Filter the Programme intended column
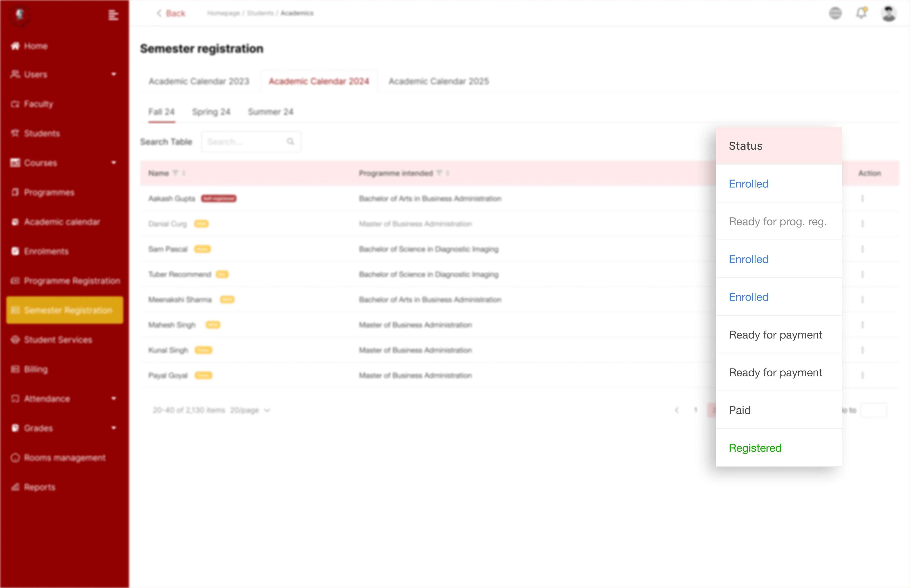The width and height of the screenshot is (910, 588). point(439,173)
